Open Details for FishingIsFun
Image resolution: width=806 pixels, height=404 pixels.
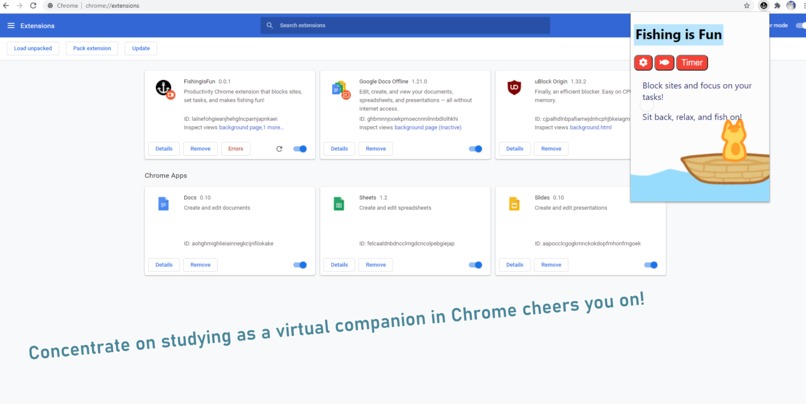164,149
